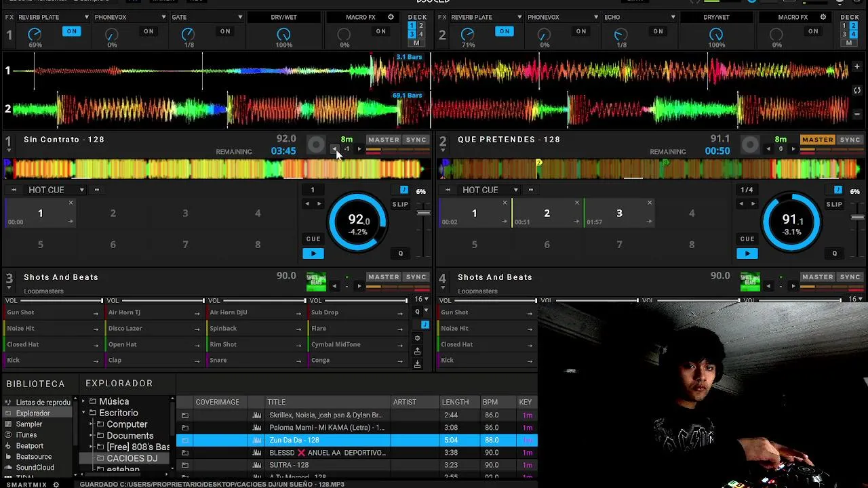Click deck 2 vinyl disc icon
This screenshot has width=868, height=488.
pos(749,144)
